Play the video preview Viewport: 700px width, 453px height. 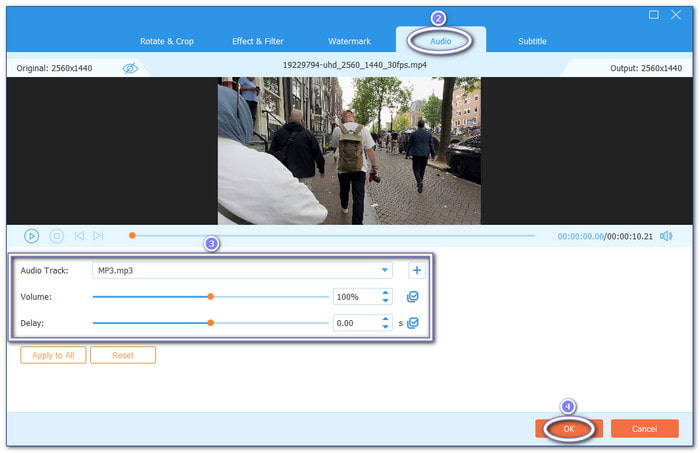(x=31, y=236)
